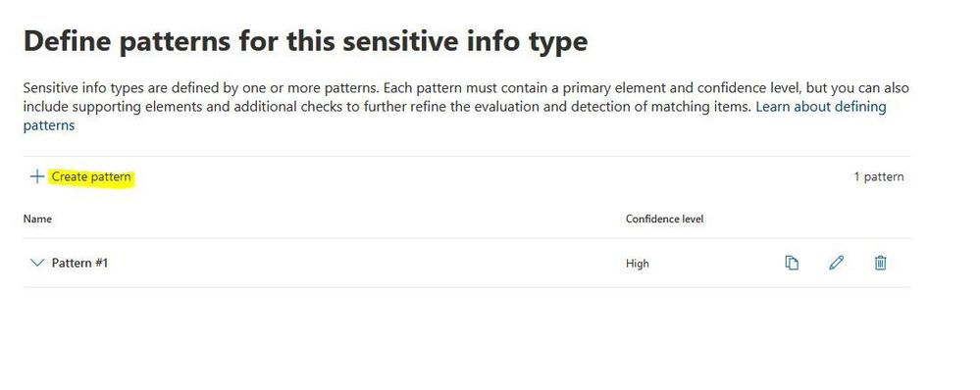Select the Pattern #1 name

[80, 263]
